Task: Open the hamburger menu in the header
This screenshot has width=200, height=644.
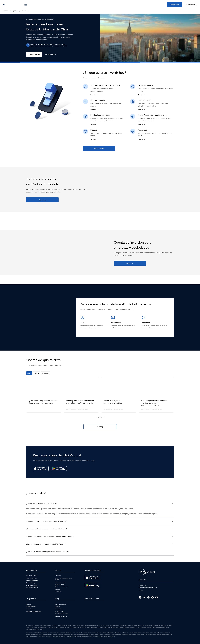Action: point(26,4)
